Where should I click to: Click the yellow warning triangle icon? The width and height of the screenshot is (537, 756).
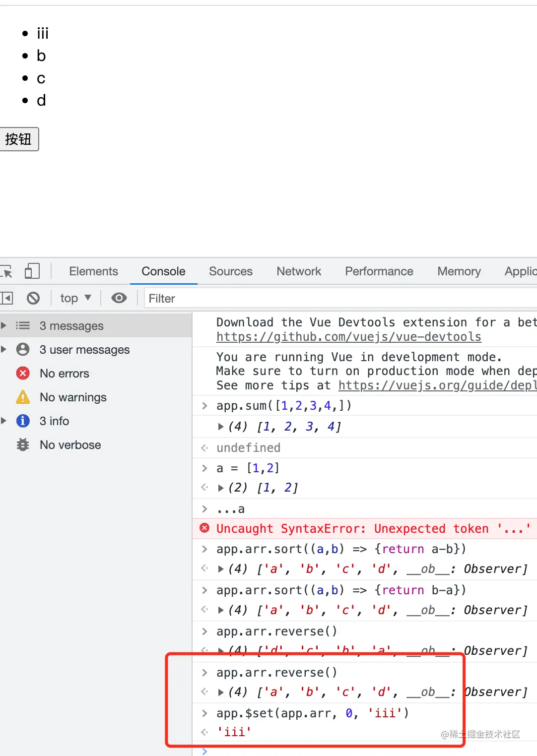(23, 397)
